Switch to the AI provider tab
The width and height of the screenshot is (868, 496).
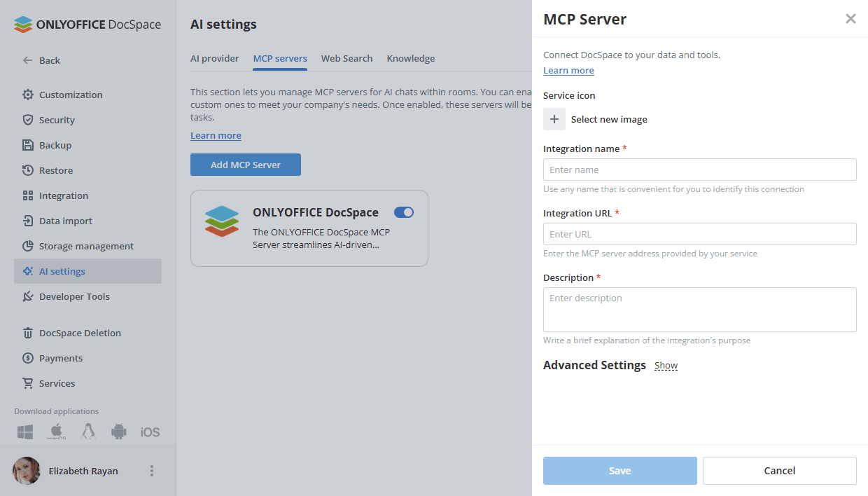pos(215,58)
